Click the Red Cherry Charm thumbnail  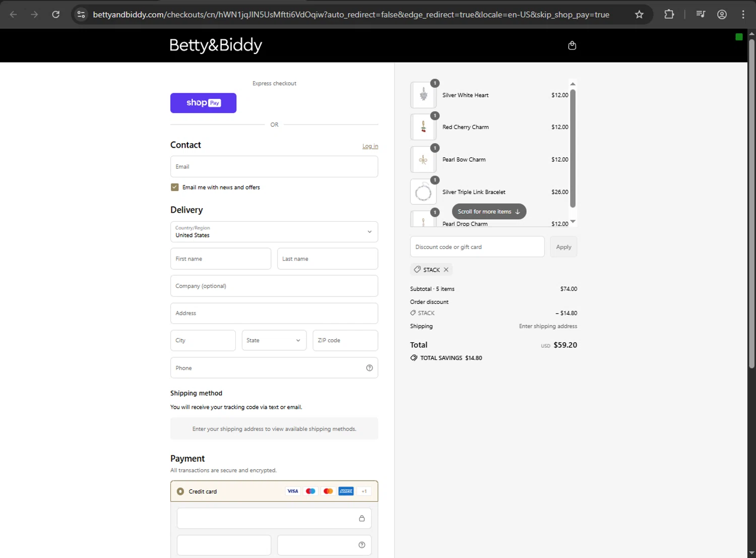(x=423, y=127)
